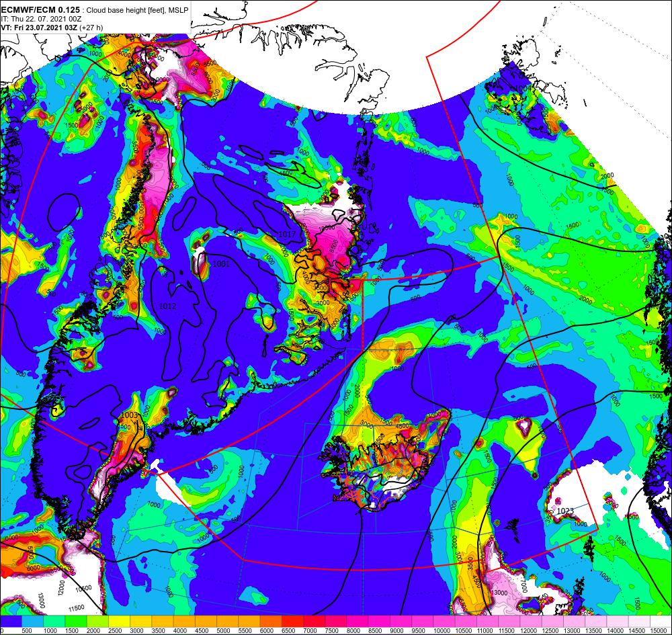This screenshot has height=635, width=672.
Task: Click the '1004' pressure label near top right
Action: 523,88
